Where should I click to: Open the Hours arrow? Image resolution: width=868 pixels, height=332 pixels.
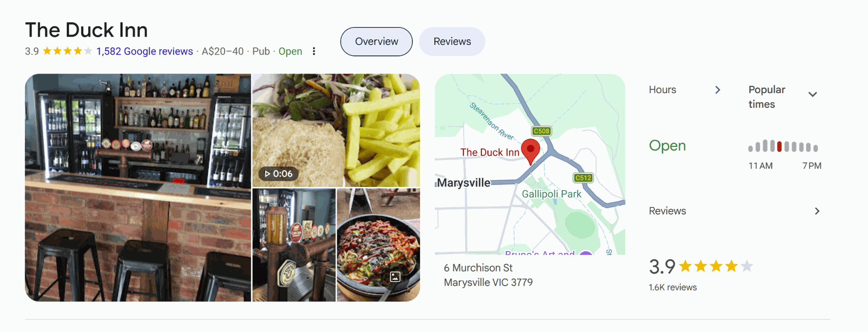pyautogui.click(x=717, y=90)
